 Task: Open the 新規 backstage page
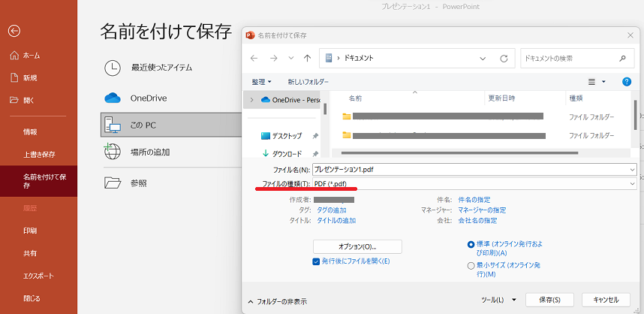25,77
